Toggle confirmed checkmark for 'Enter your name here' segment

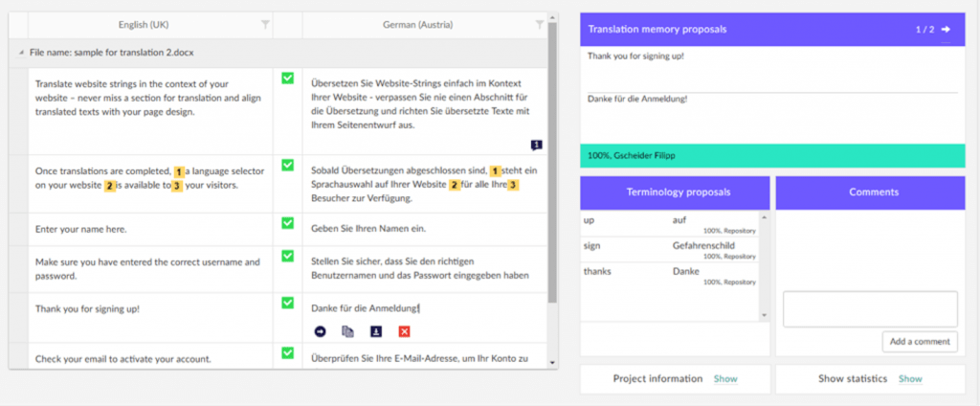tap(287, 223)
